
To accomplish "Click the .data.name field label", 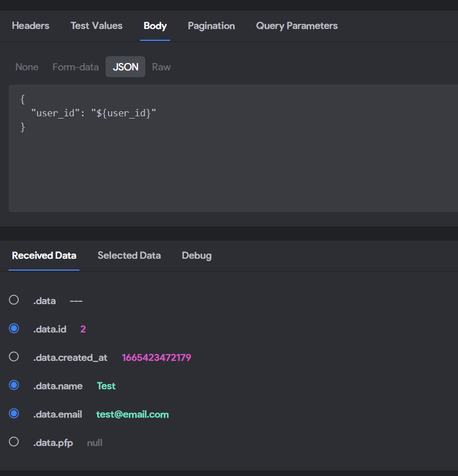I will tap(58, 386).
